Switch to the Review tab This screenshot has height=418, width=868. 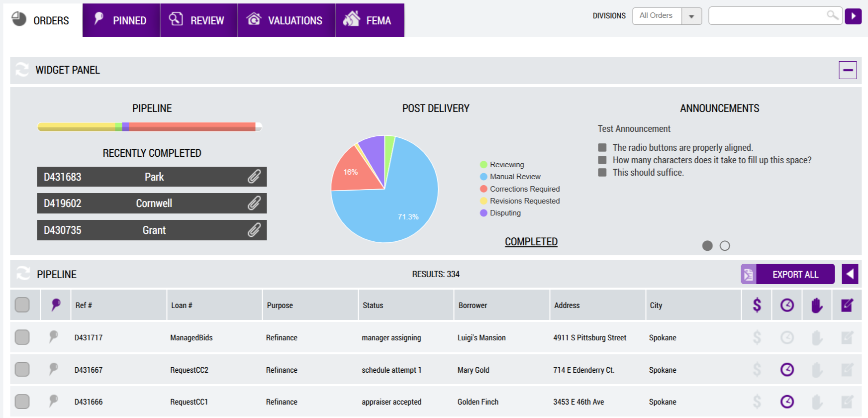199,20
